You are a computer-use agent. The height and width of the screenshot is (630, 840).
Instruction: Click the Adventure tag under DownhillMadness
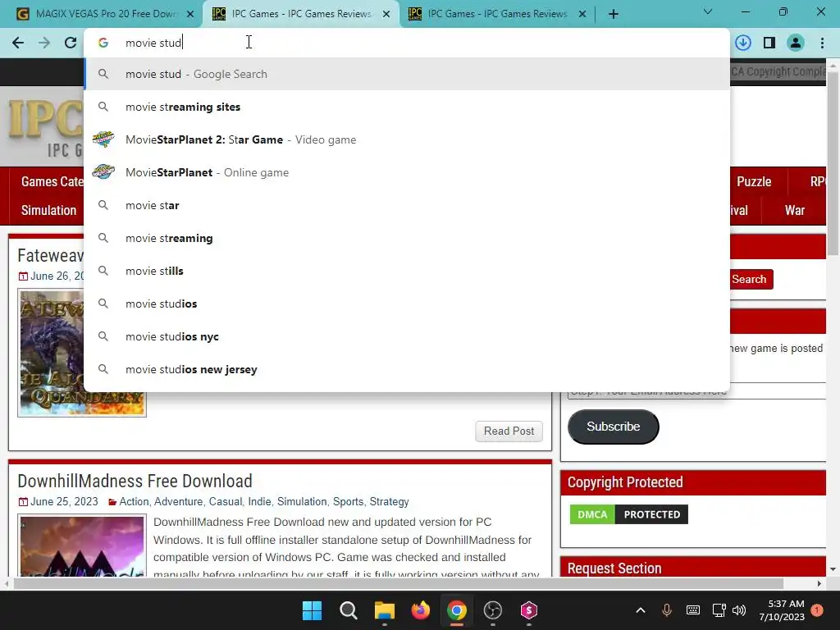pos(178,501)
